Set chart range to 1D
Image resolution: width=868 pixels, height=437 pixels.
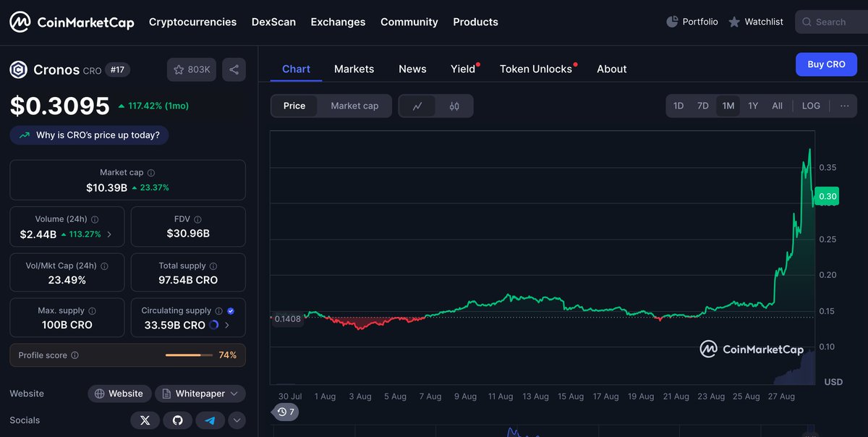[x=678, y=106]
